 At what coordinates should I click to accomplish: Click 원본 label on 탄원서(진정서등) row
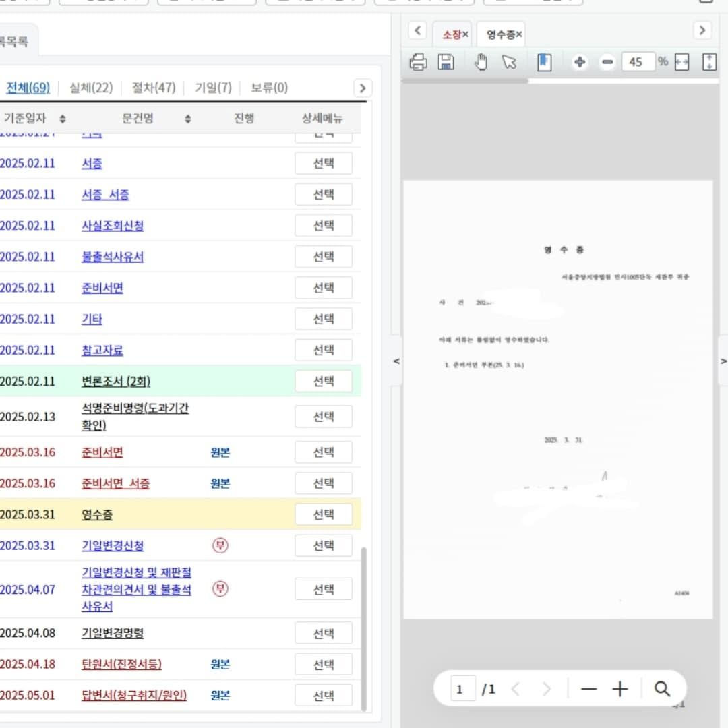pos(220,664)
